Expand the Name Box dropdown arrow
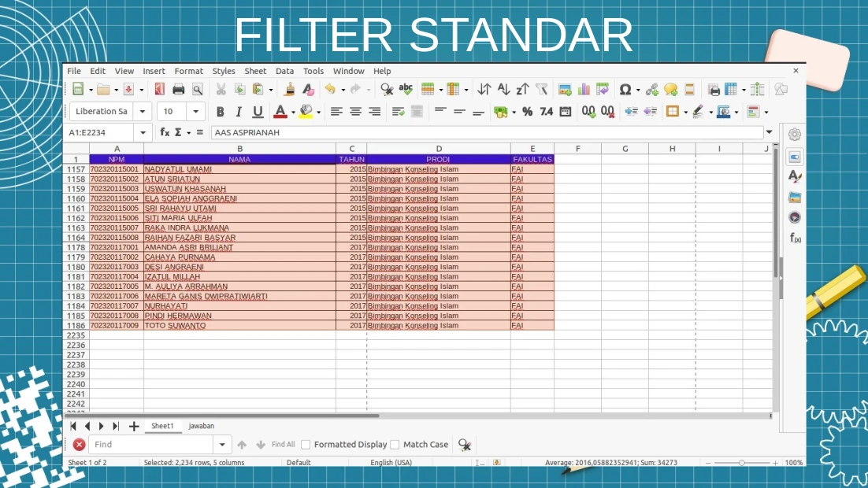The image size is (868, 488). (143, 133)
